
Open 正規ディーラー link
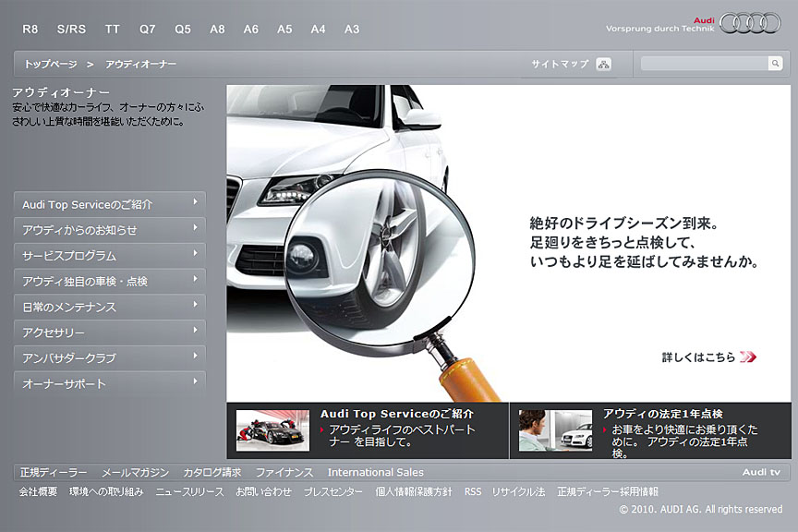[x=54, y=473]
